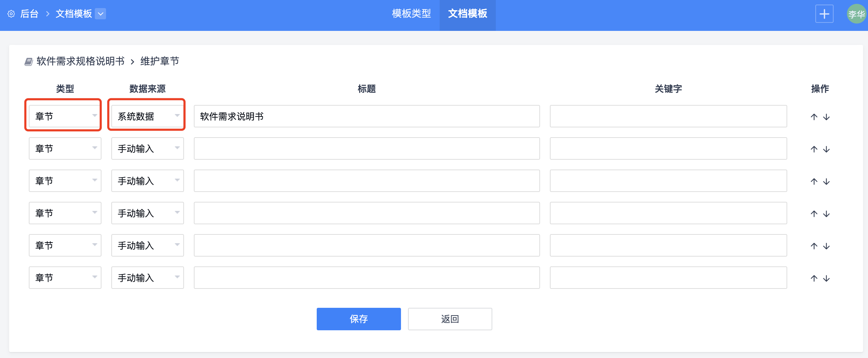Move fifth row down with down arrow
Image resolution: width=868 pixels, height=358 pixels.
click(x=827, y=246)
